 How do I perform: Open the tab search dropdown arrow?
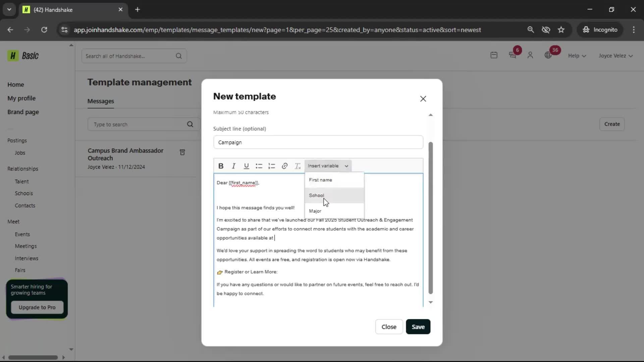(x=9, y=10)
